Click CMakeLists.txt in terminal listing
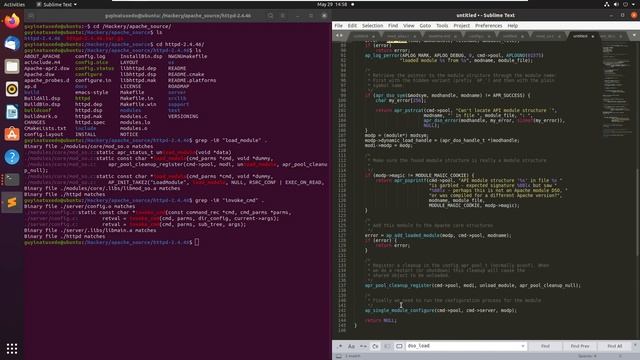 click(x=45, y=128)
